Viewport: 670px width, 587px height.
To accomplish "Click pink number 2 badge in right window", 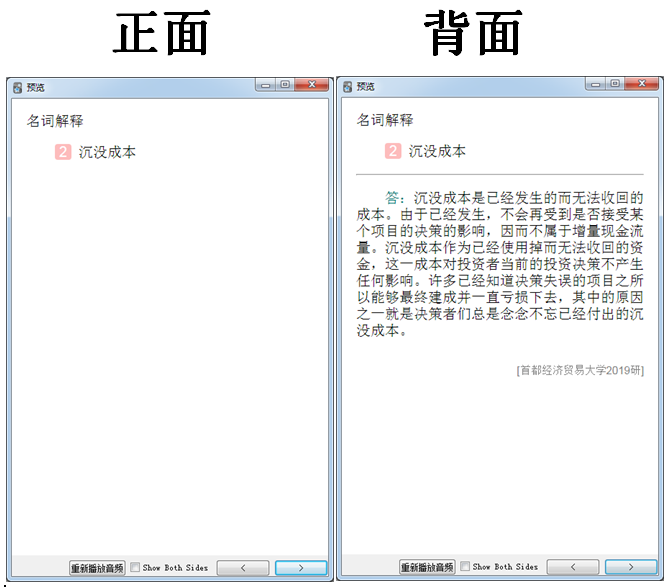I will (393, 151).
